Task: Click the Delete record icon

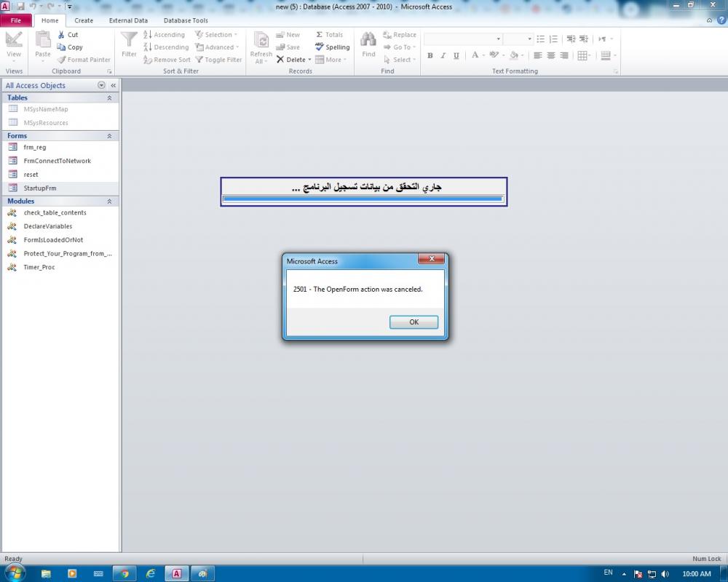Action: 280,60
